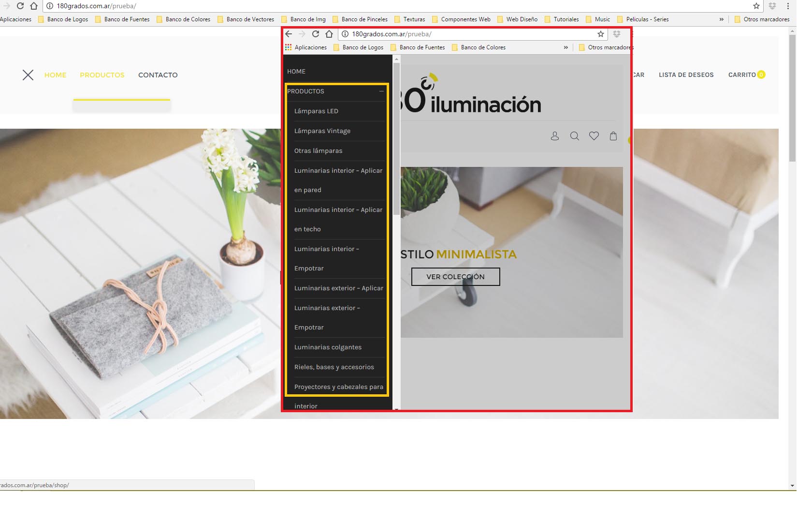The image size is (812, 508).
Task: Click the X close menu icon
Action: tap(28, 75)
